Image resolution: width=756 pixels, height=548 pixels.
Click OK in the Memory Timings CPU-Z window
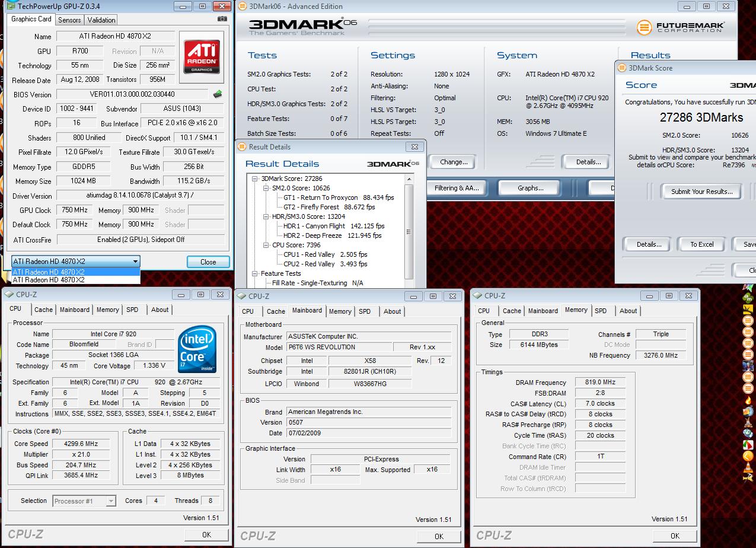click(675, 536)
